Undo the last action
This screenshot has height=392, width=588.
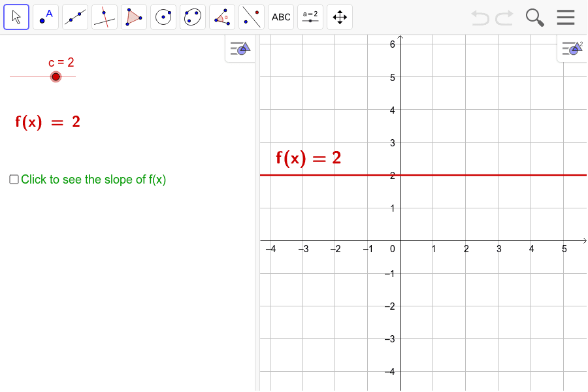pos(480,17)
